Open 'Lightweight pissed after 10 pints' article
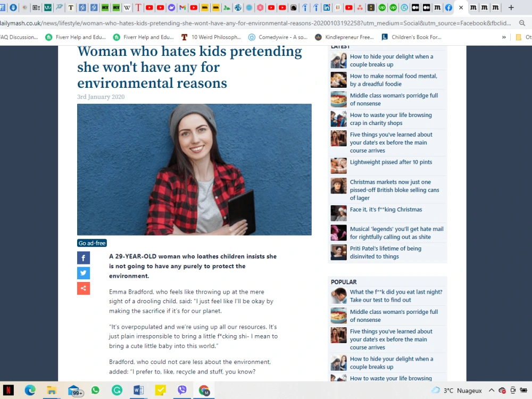Image resolution: width=532 pixels, height=399 pixels. (x=391, y=162)
